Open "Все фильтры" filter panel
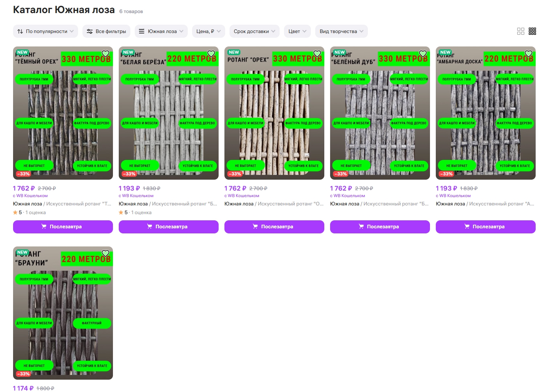The image size is (548, 392). tap(106, 31)
